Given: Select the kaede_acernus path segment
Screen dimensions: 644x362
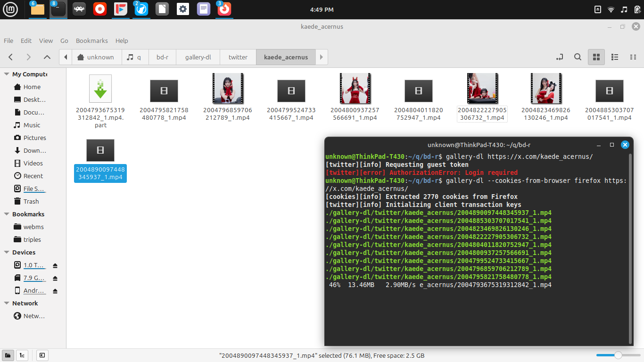Looking at the screenshot, I should click(x=286, y=57).
